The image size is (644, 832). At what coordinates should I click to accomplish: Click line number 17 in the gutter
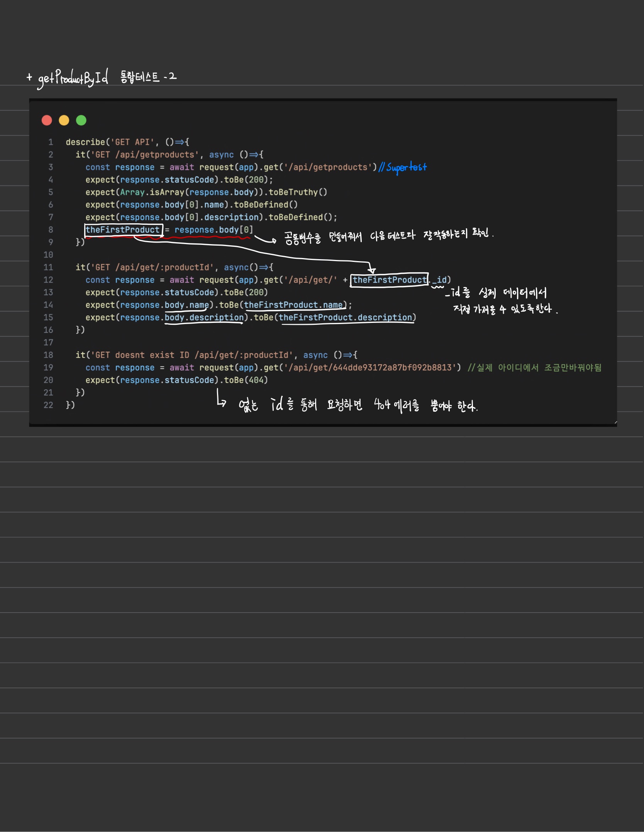(48, 343)
